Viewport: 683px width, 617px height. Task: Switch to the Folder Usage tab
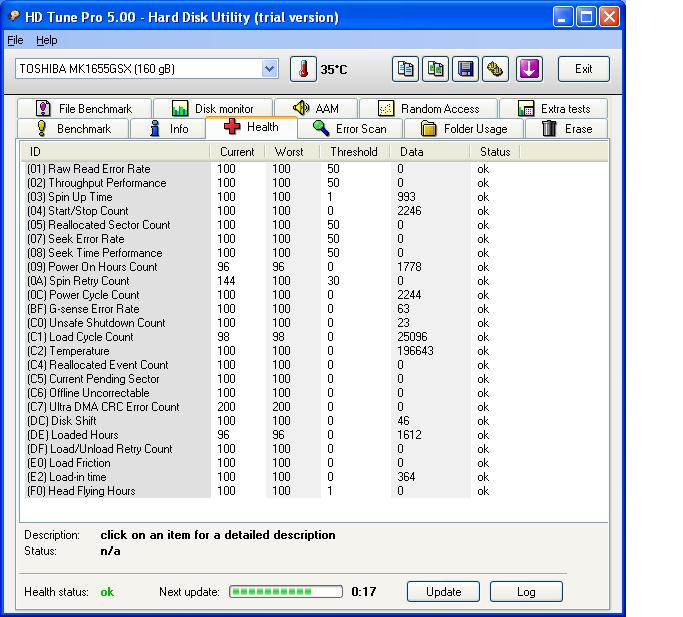(x=464, y=129)
